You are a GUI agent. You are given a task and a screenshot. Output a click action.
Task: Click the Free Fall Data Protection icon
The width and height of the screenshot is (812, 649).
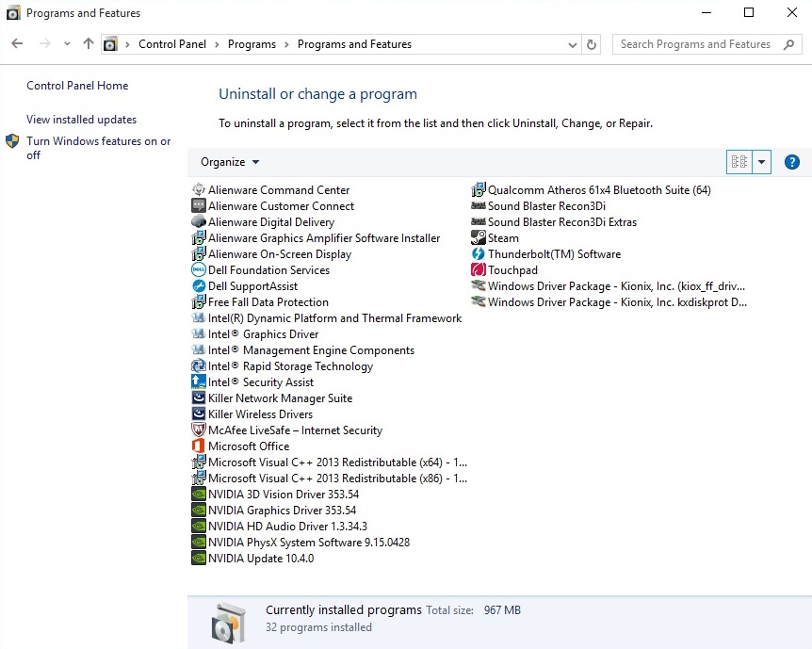point(199,302)
